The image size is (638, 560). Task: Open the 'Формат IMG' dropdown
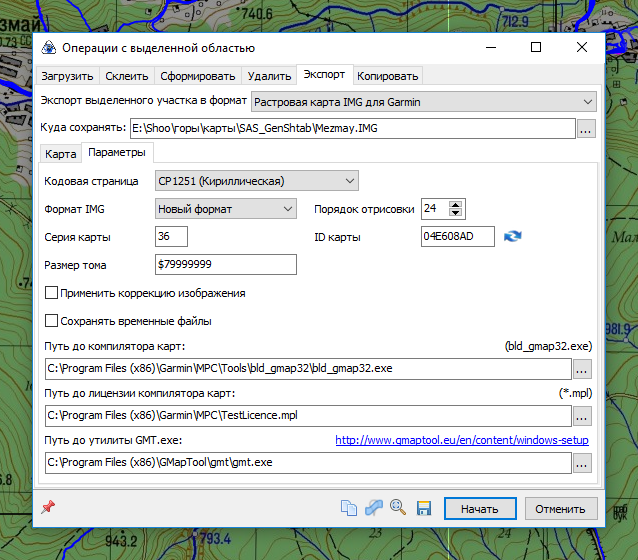pyautogui.click(x=226, y=209)
